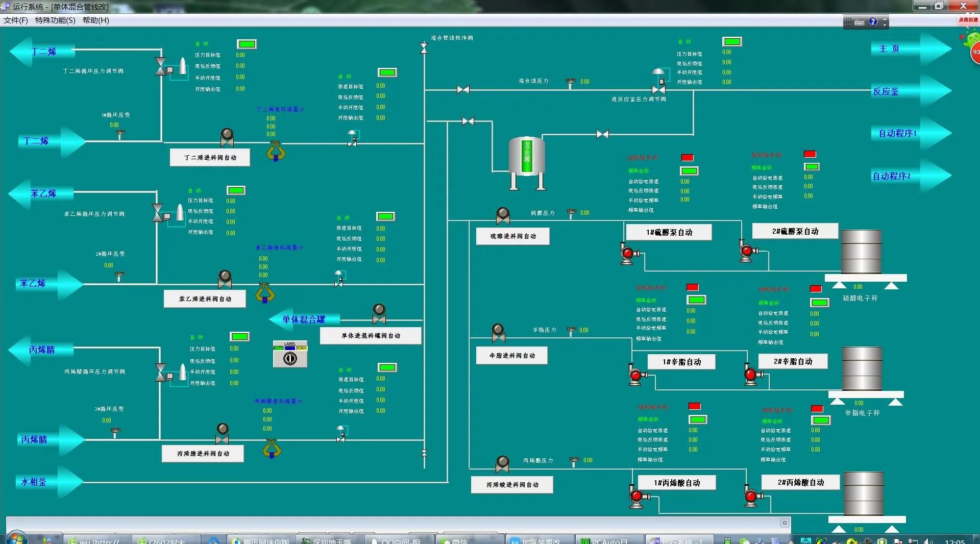Screen dimensions: 980x544
Task: Click the 2#辛脂 red pump icon
Action: pyautogui.click(x=751, y=376)
